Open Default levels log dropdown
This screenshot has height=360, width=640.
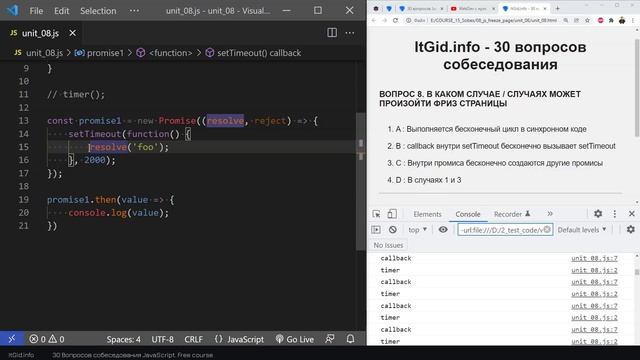582,230
